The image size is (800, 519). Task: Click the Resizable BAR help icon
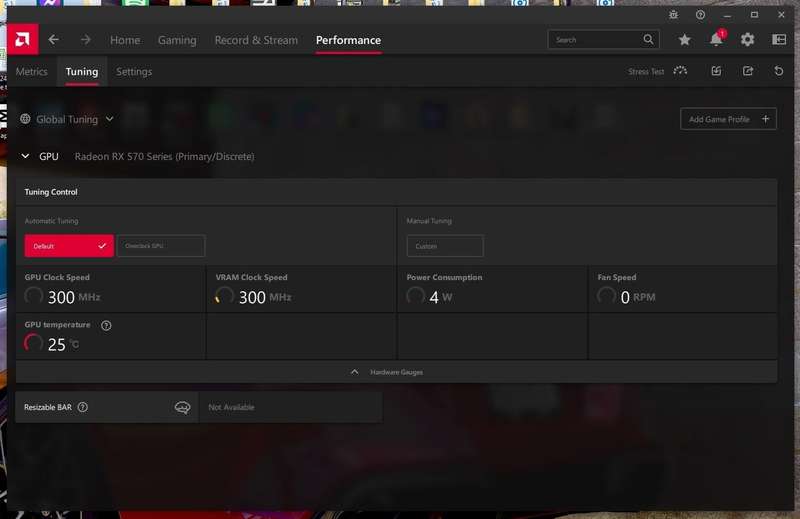[x=83, y=407]
